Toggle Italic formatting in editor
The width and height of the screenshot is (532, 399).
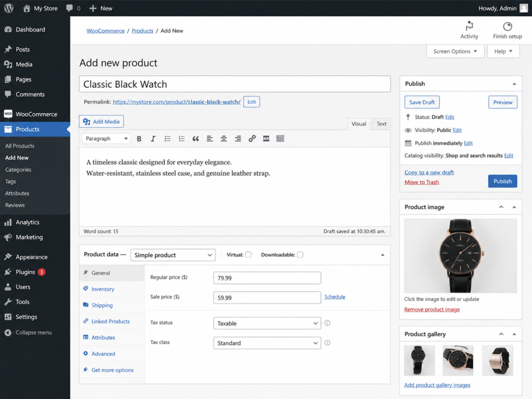click(153, 138)
